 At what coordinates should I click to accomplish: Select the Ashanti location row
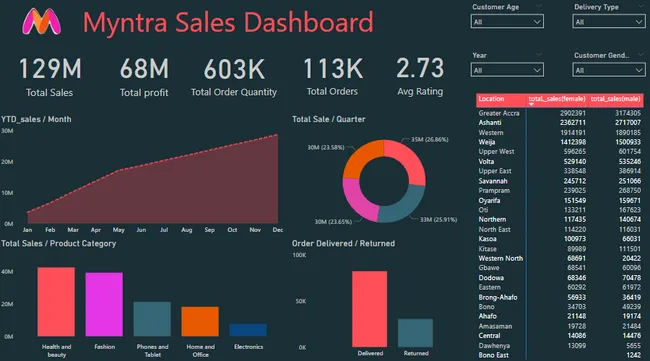tap(560, 123)
